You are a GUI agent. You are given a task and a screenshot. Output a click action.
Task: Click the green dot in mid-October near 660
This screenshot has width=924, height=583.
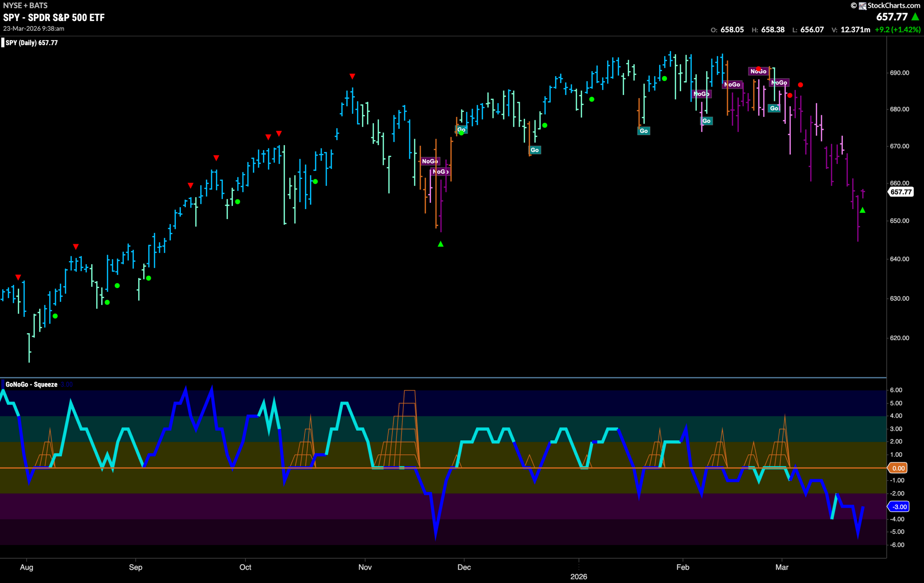click(x=315, y=182)
